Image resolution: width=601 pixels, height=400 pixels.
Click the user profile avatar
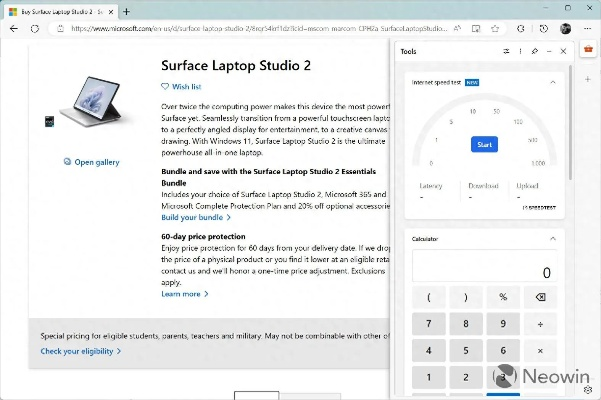tap(566, 28)
